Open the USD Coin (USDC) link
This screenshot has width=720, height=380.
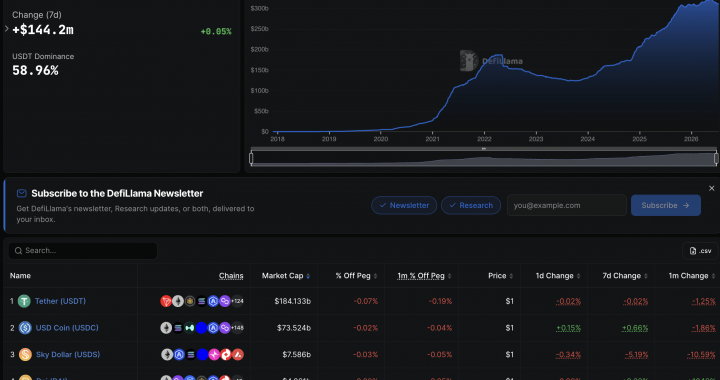[67, 328]
